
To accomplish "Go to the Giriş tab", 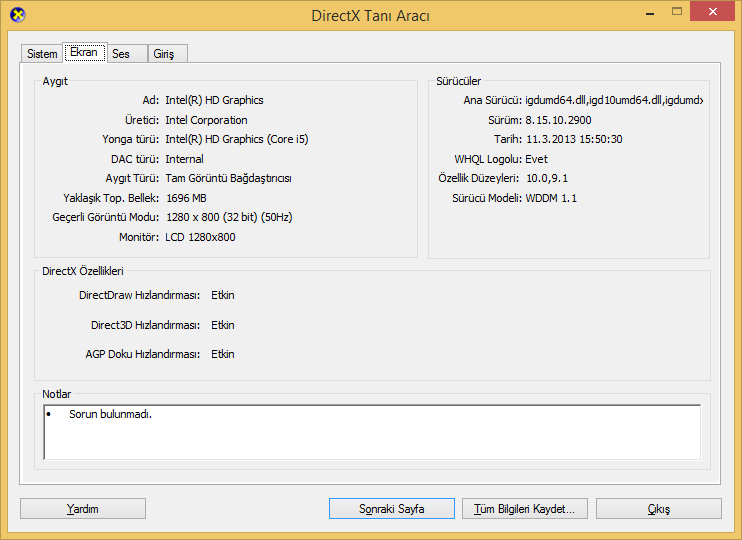I will pyautogui.click(x=168, y=53).
